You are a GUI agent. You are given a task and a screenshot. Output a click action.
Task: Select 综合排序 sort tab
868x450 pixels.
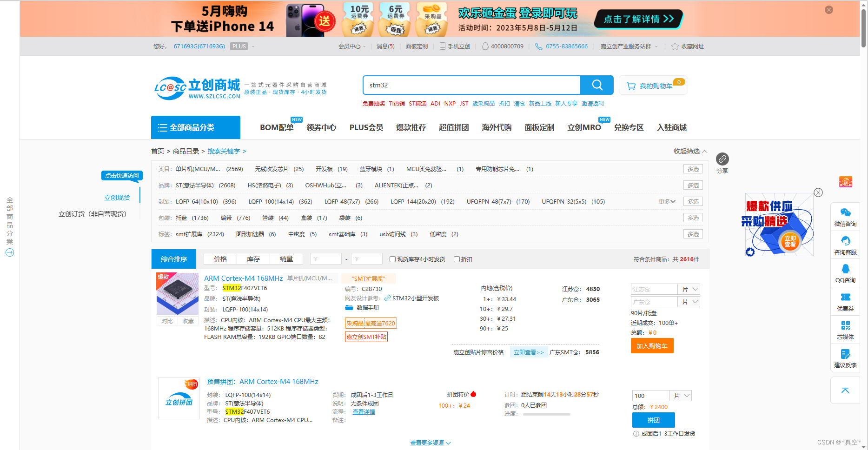pos(174,259)
